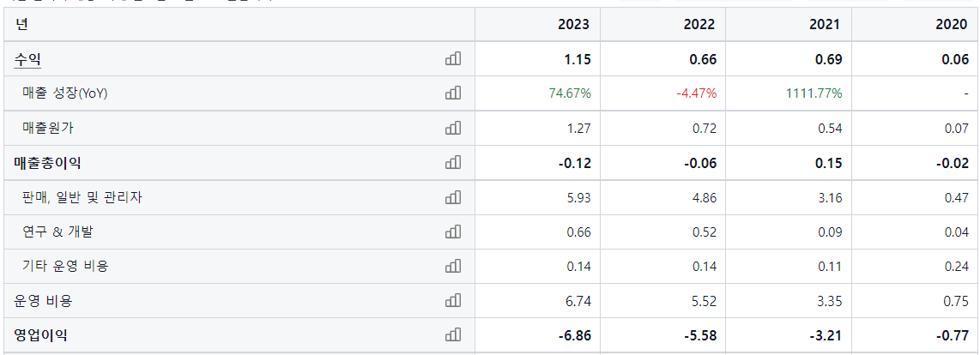The height and width of the screenshot is (355, 980).
Task: Click the 74.67% growth value
Action: [570, 93]
